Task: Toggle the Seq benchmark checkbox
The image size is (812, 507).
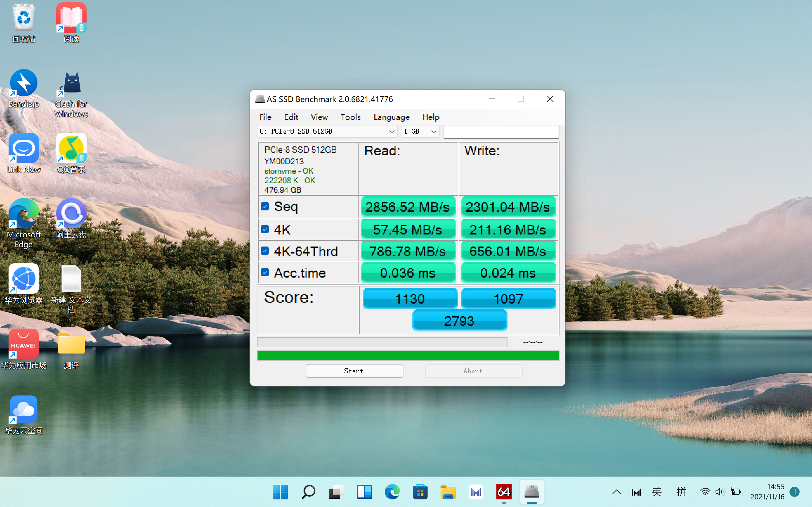Action: pos(265,206)
